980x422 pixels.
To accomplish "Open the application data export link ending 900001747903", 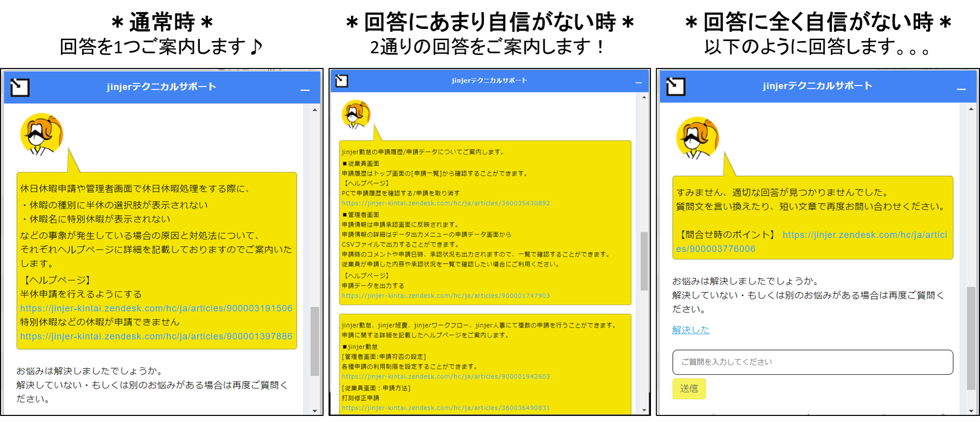I will click(446, 296).
